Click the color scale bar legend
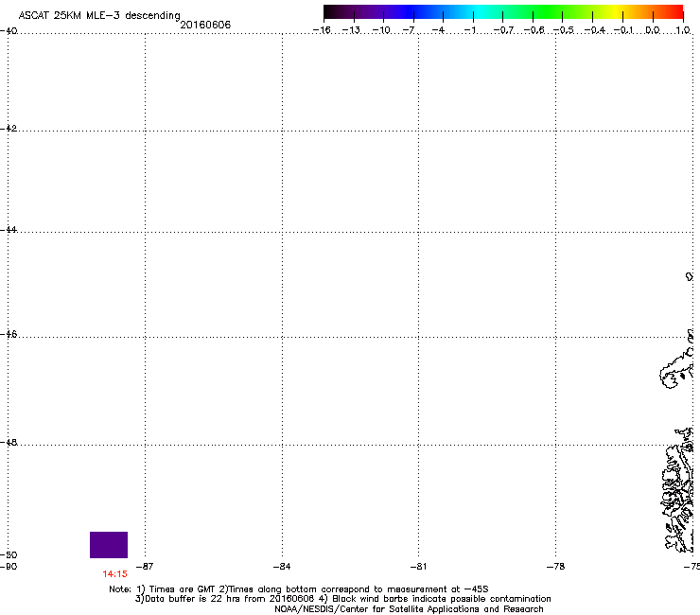The height and width of the screenshot is (615, 700). click(x=503, y=12)
